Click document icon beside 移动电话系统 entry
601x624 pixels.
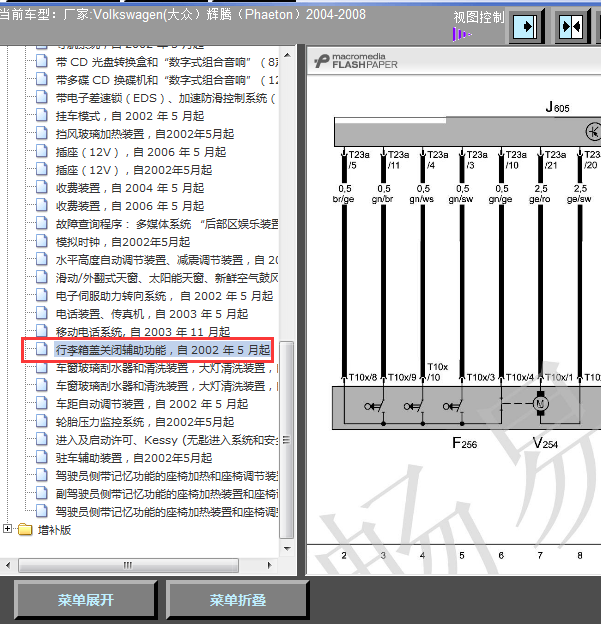[42, 331]
